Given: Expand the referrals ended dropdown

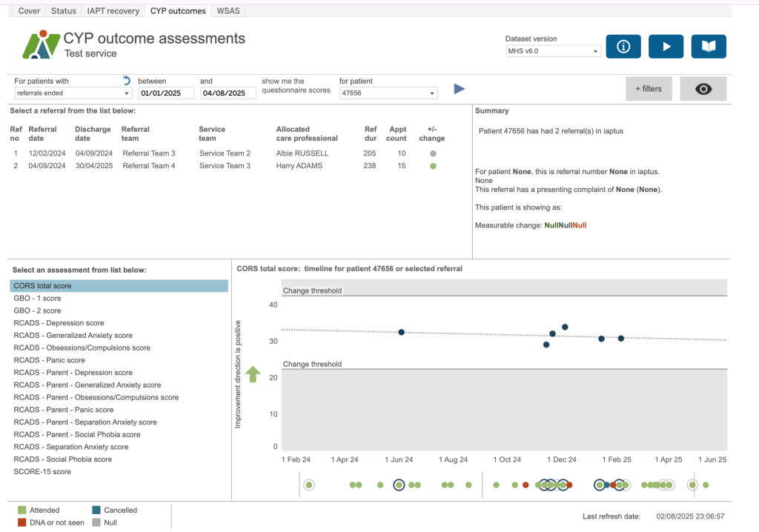Looking at the screenshot, I should point(73,93).
